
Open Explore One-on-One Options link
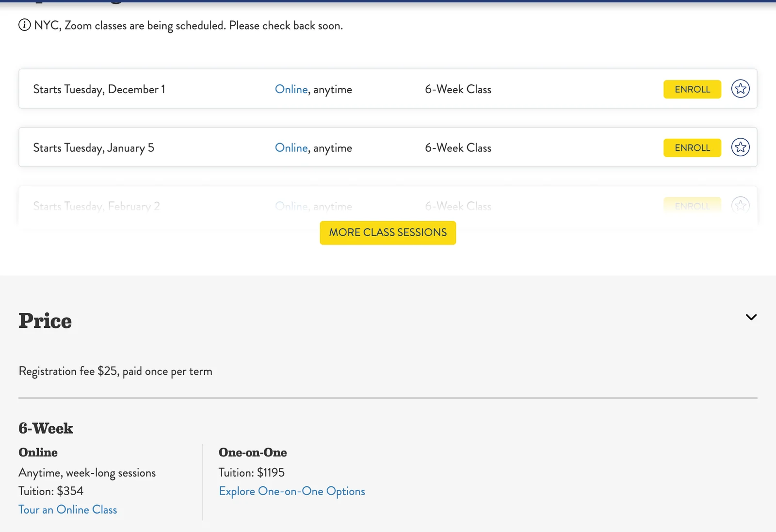[x=292, y=491]
